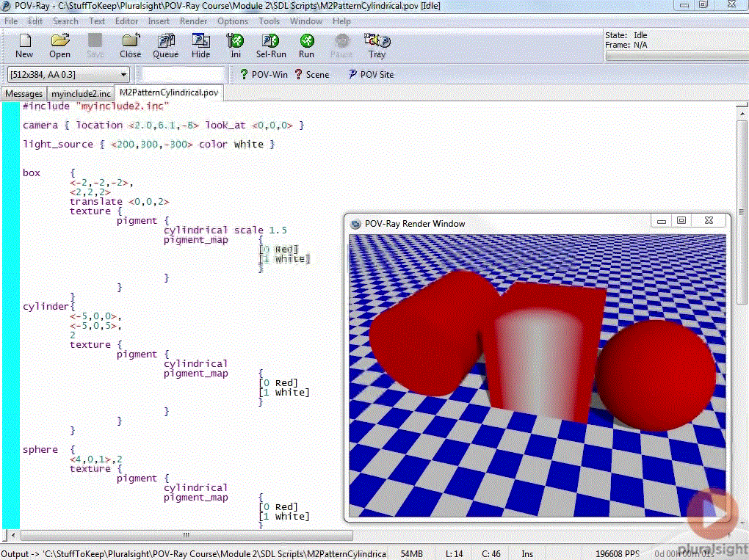This screenshot has width=749, height=560.
Task: Maximize the POV-Ray Render Window
Action: (x=681, y=221)
